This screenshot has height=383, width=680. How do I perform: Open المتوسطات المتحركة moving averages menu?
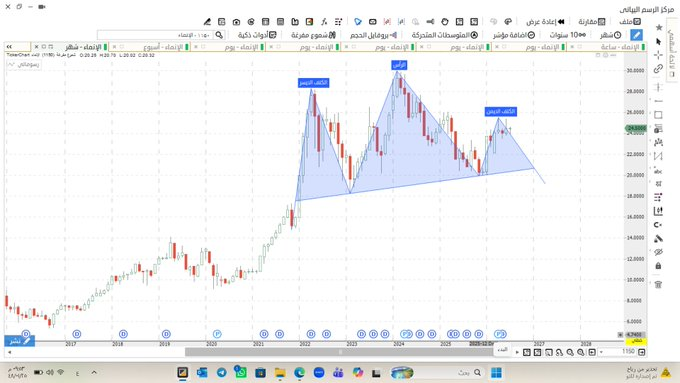point(445,35)
